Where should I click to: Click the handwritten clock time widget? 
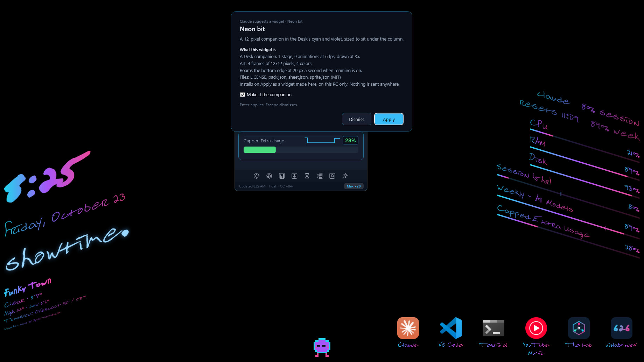tap(47, 177)
